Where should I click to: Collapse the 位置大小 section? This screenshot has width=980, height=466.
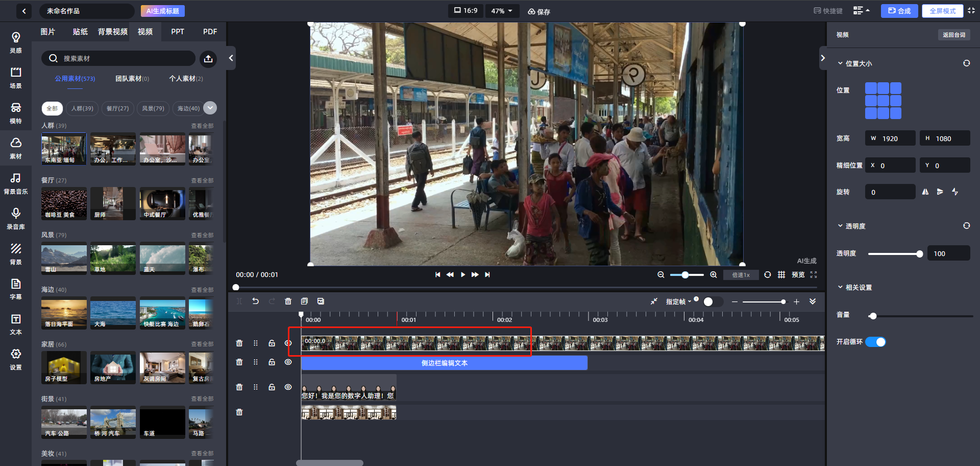coord(840,63)
